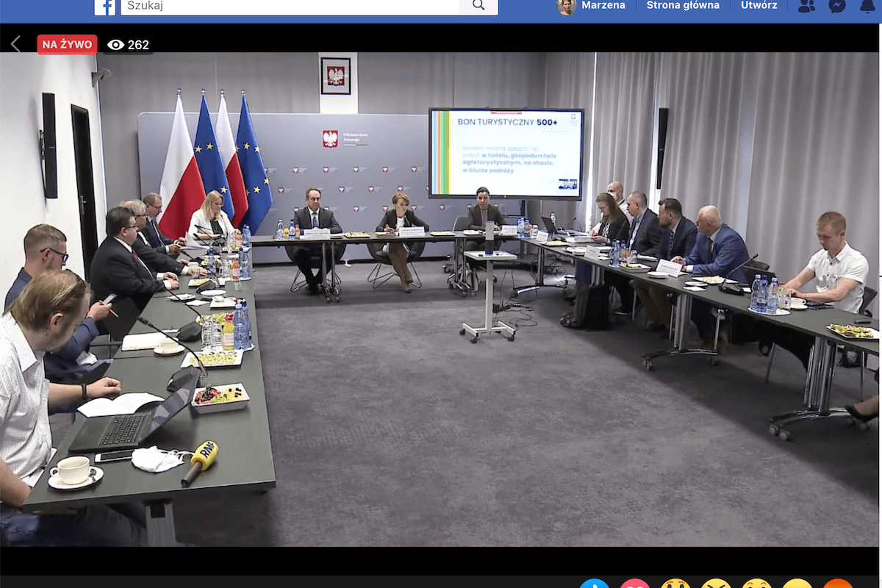React with the orange Angry emoji
The width and height of the screenshot is (882, 588).
tap(837, 584)
